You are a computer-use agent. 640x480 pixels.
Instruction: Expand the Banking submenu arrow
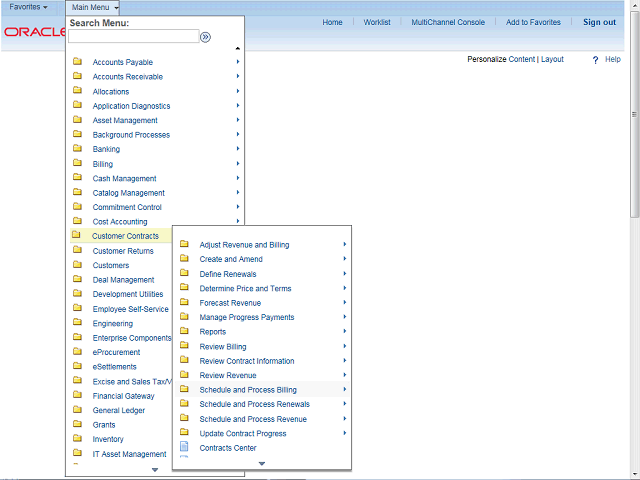pos(238,149)
